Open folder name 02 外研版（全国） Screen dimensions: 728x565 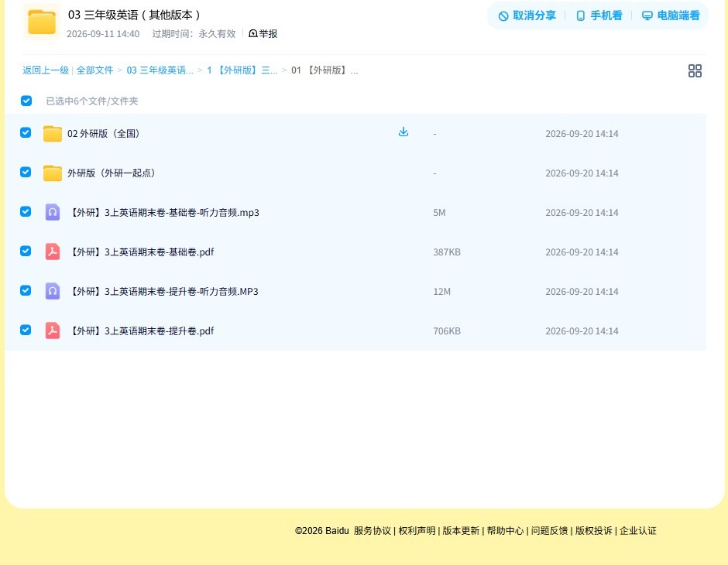tap(104, 134)
